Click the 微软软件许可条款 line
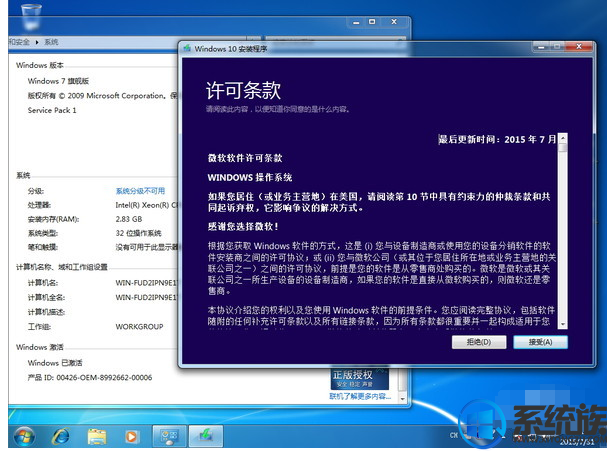This screenshot has width=607, height=452. tap(245, 158)
